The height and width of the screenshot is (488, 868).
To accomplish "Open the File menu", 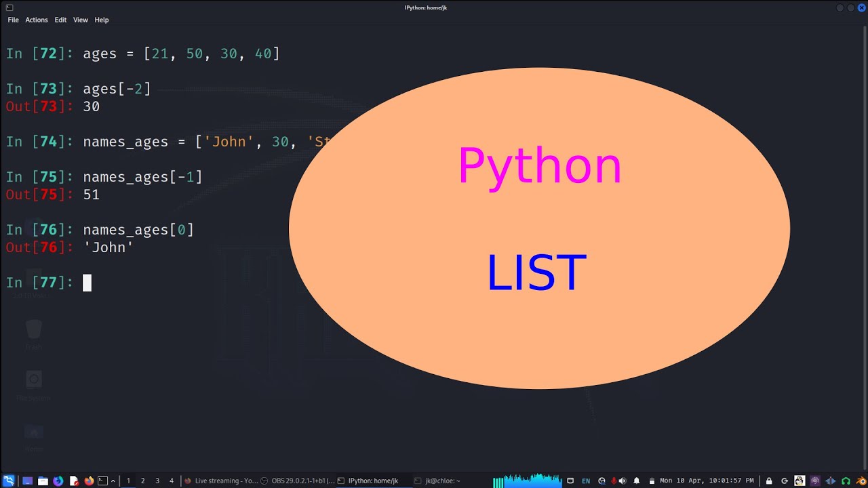I will point(13,20).
